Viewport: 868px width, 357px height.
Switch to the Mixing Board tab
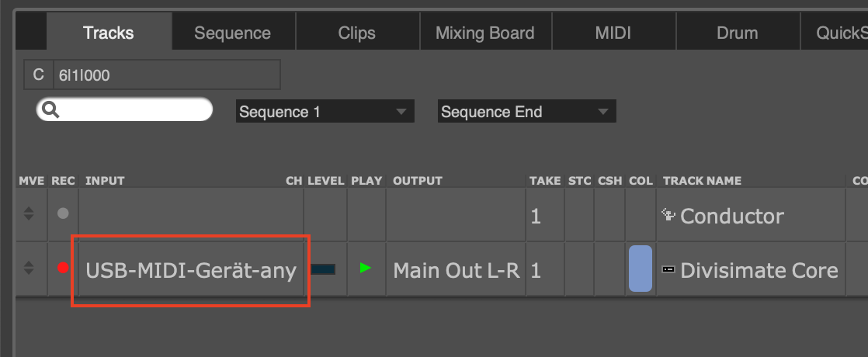coord(484,33)
